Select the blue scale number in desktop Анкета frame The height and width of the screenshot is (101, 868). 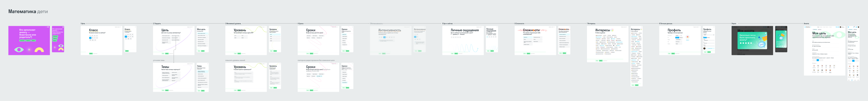pyautogui.click(x=817, y=60)
